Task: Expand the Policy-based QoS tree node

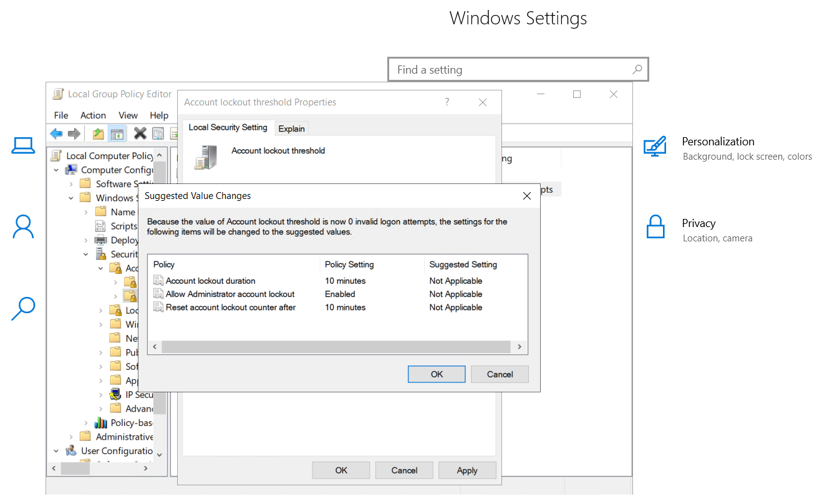Action: [x=86, y=423]
